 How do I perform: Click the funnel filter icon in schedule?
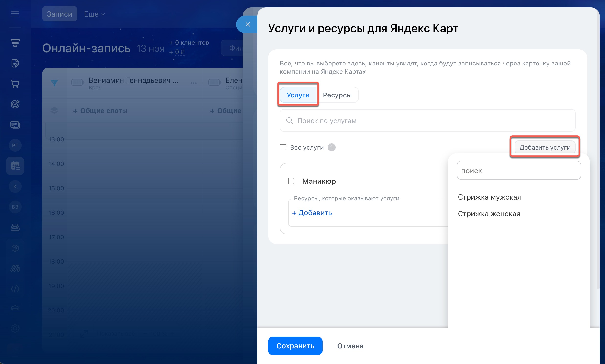click(54, 83)
